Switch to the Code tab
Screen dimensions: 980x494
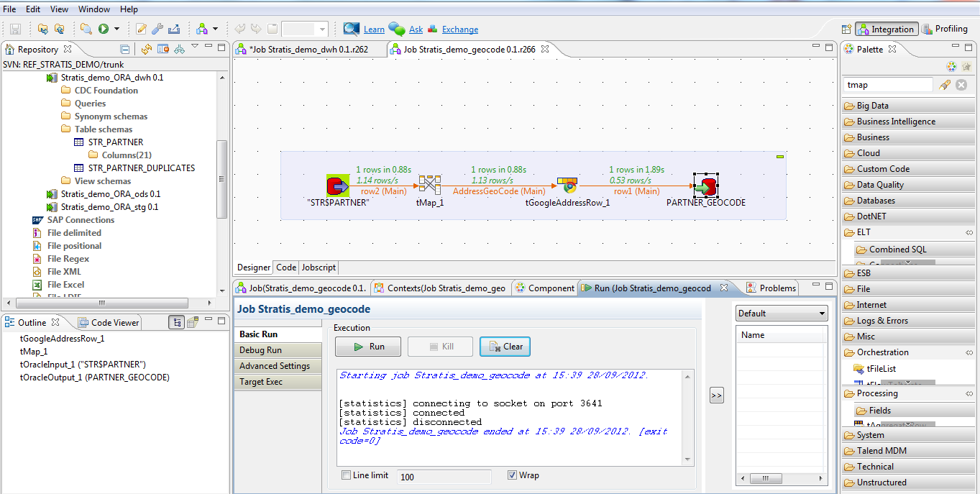click(286, 267)
